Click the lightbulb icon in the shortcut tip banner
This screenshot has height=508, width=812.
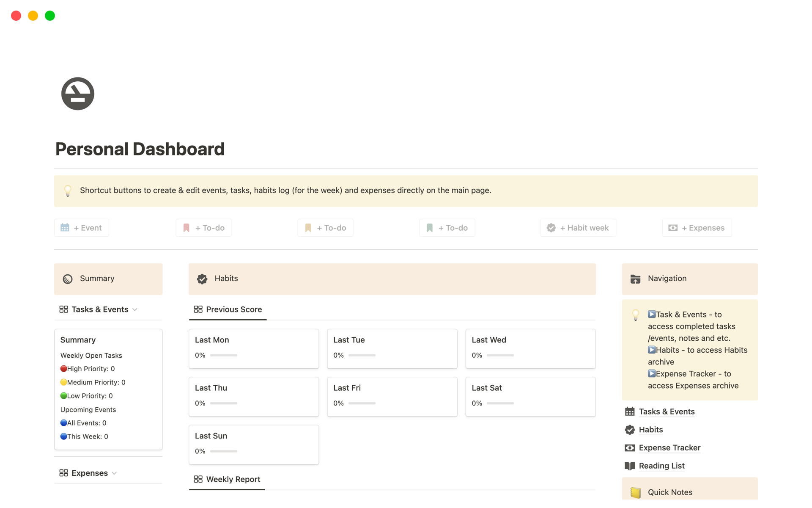pos(68,190)
